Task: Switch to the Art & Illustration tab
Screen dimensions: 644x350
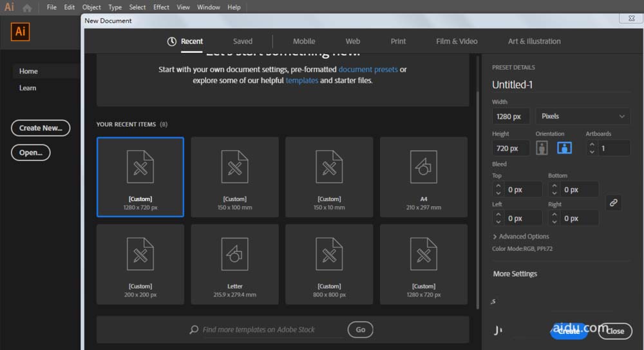Action: (534, 41)
